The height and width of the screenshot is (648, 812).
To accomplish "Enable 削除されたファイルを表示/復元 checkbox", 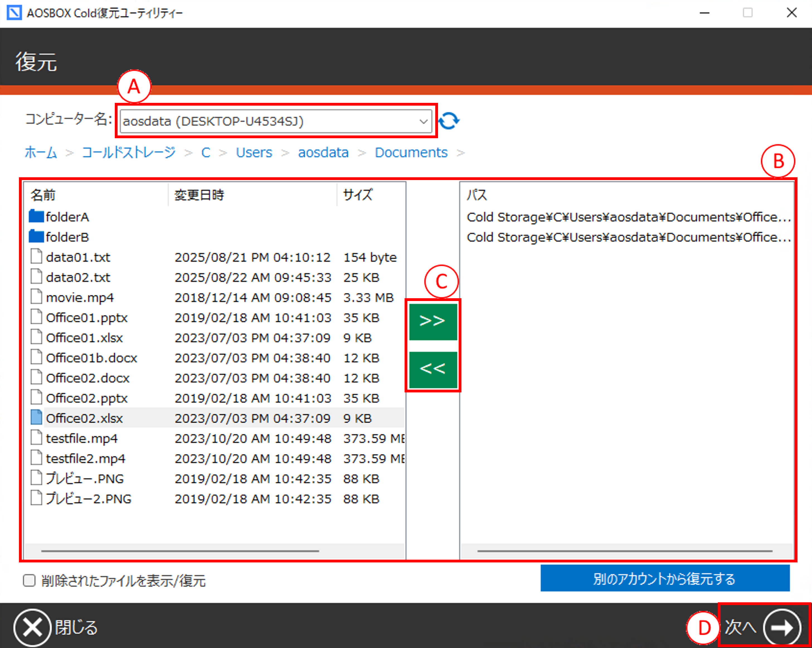I will 29,581.
